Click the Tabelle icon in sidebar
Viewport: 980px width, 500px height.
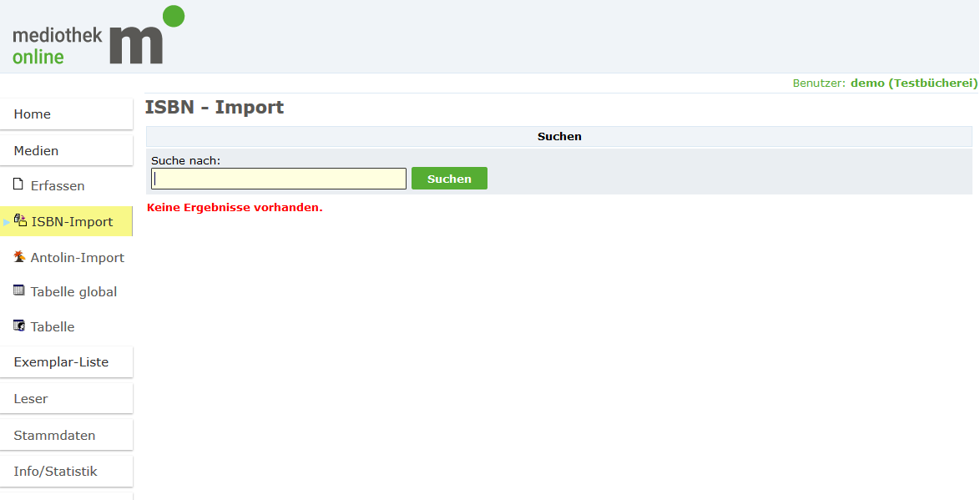pos(19,326)
